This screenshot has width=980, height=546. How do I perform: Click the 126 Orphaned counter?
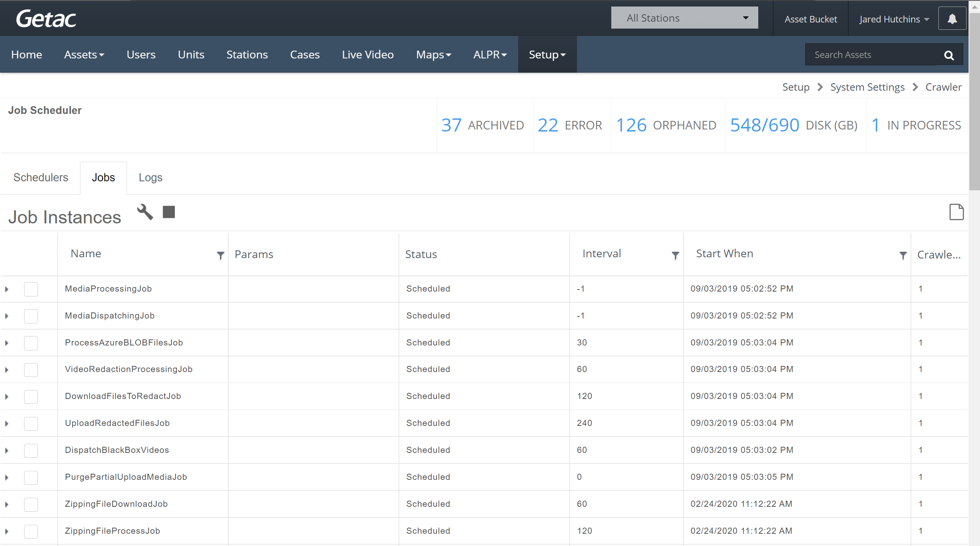click(666, 125)
